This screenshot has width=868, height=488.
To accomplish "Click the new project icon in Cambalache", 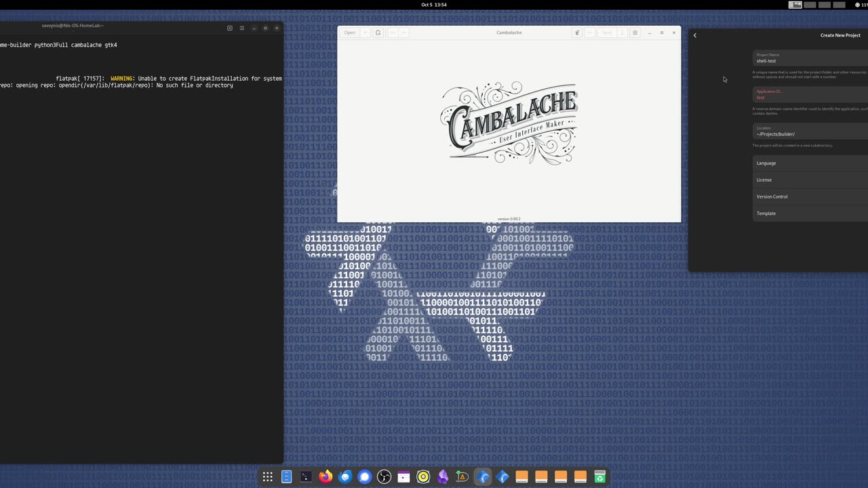I will click(378, 33).
